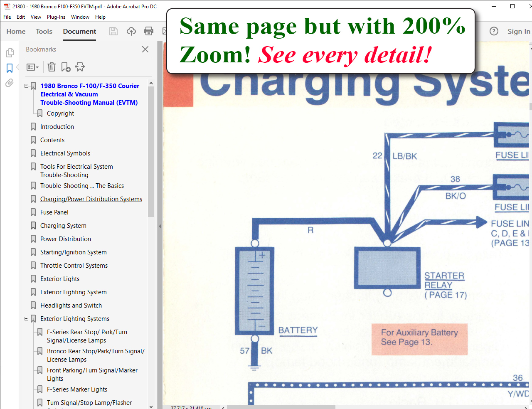Go to Contents bookmark
532x409 pixels.
pyautogui.click(x=52, y=140)
